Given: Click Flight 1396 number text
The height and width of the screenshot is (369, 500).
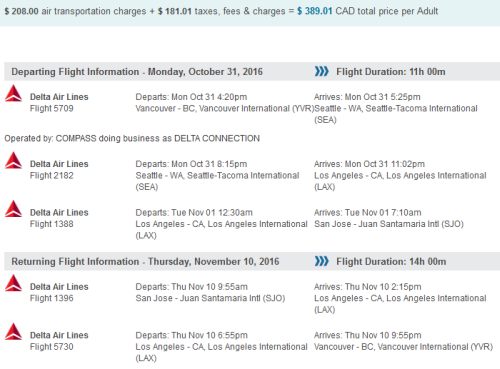Looking at the screenshot, I should (x=52, y=298).
